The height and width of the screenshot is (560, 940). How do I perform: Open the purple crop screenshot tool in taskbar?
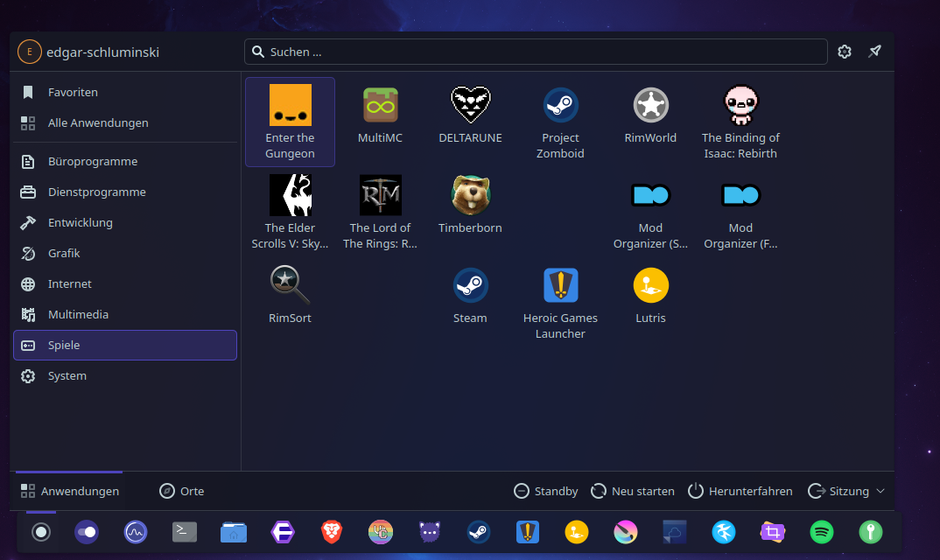(773, 532)
